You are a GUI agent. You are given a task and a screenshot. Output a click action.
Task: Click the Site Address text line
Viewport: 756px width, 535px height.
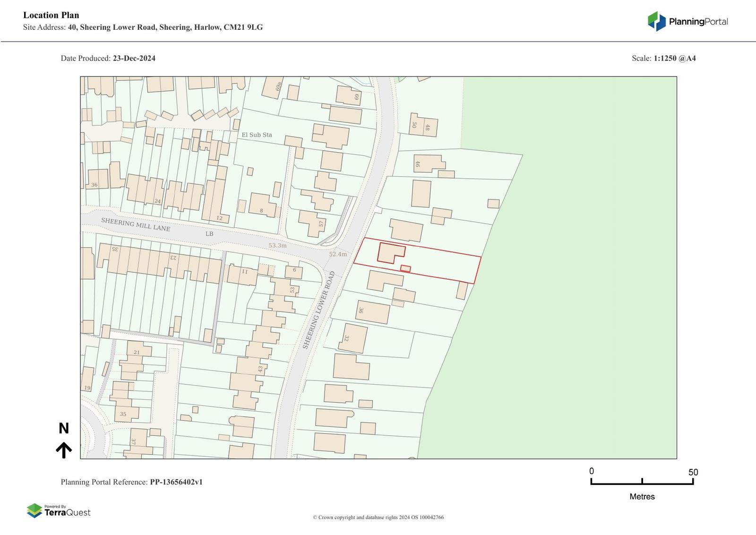pyautogui.click(x=143, y=27)
